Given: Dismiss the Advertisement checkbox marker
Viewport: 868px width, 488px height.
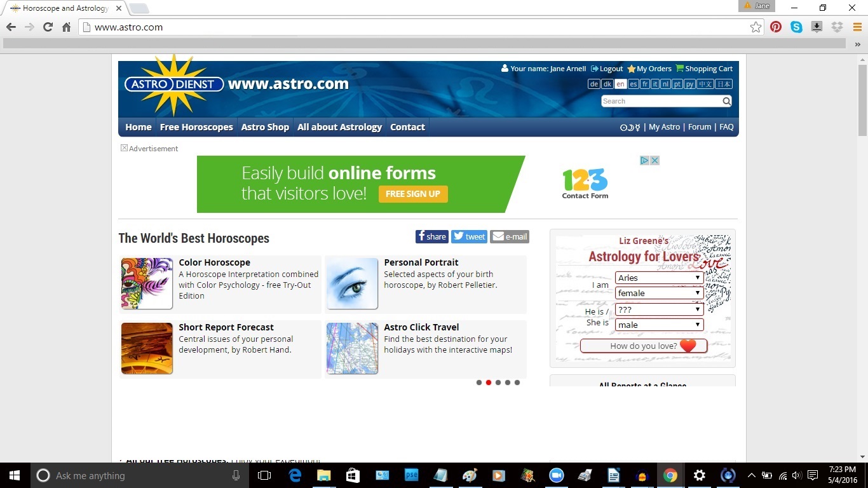Looking at the screenshot, I should pyautogui.click(x=124, y=147).
